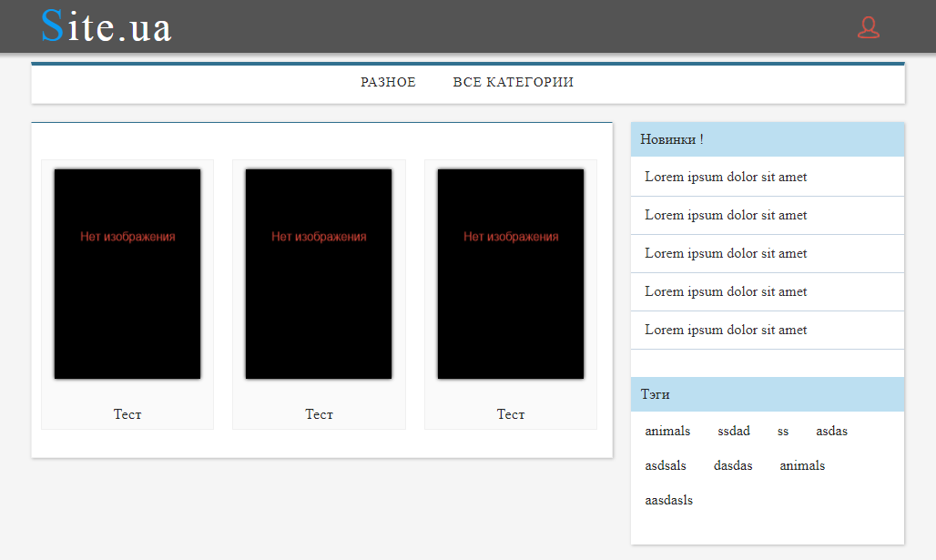Click the last Lorem ipsum item in Новинки

(x=726, y=330)
